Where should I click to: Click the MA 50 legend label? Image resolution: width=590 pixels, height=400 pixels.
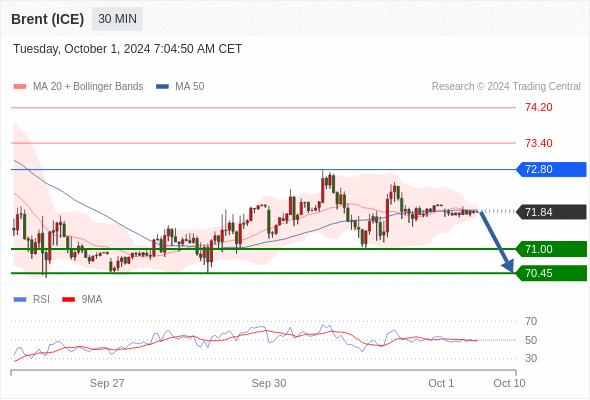click(190, 87)
